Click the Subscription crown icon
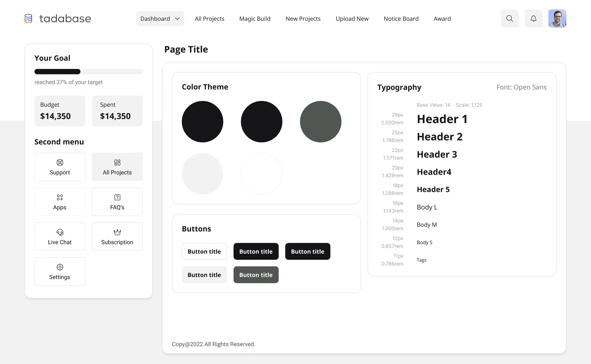 click(x=117, y=232)
